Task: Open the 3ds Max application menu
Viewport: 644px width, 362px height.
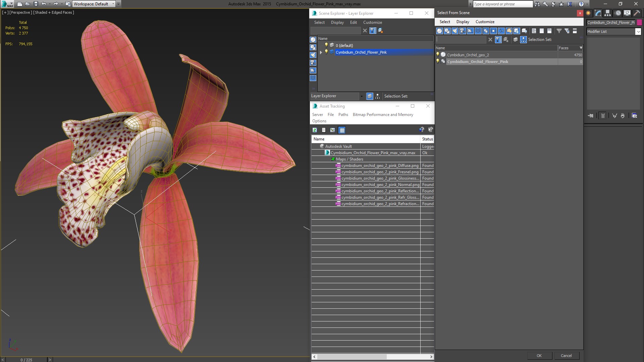Action: pos(7,4)
